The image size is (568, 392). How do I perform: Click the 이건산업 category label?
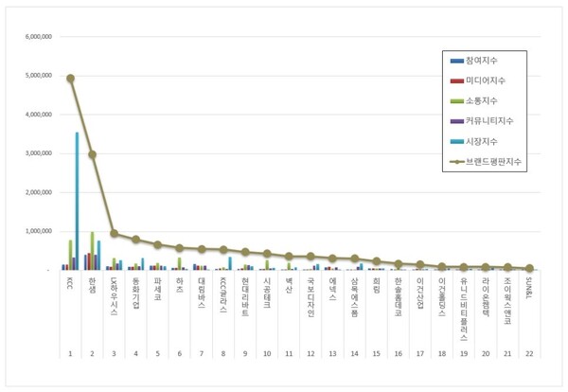tap(419, 294)
